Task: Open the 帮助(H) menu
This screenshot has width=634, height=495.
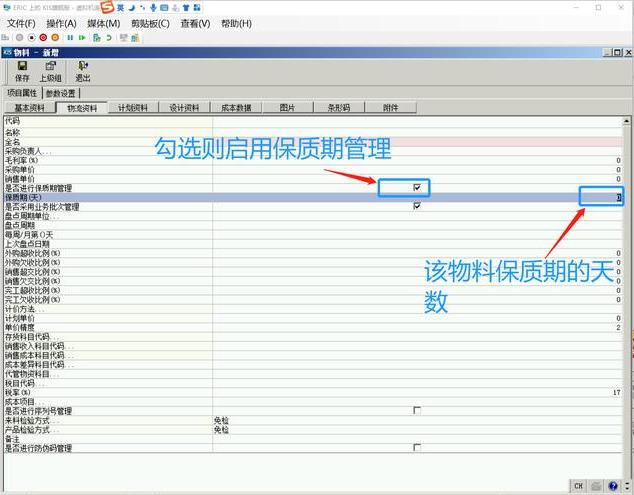Action: click(237, 23)
